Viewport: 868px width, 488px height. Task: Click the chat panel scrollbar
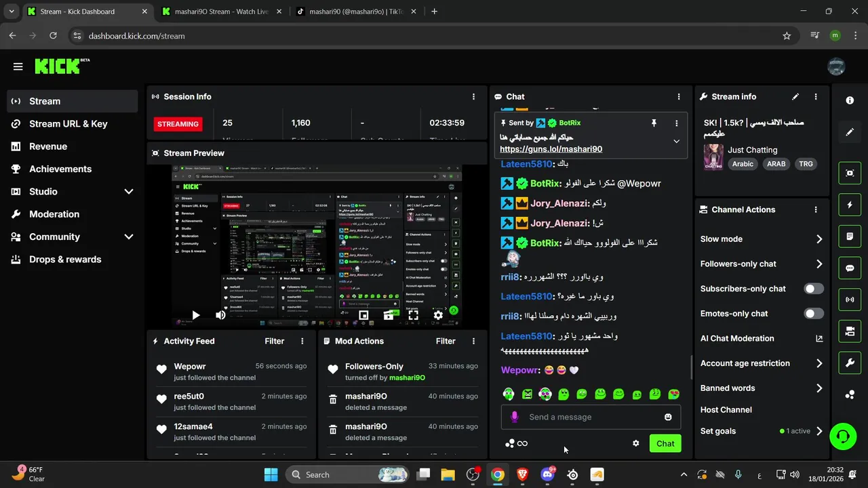[x=691, y=367]
